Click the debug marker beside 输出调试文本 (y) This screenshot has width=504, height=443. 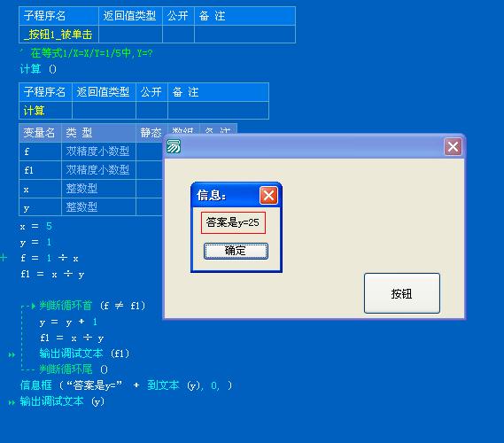12,402
